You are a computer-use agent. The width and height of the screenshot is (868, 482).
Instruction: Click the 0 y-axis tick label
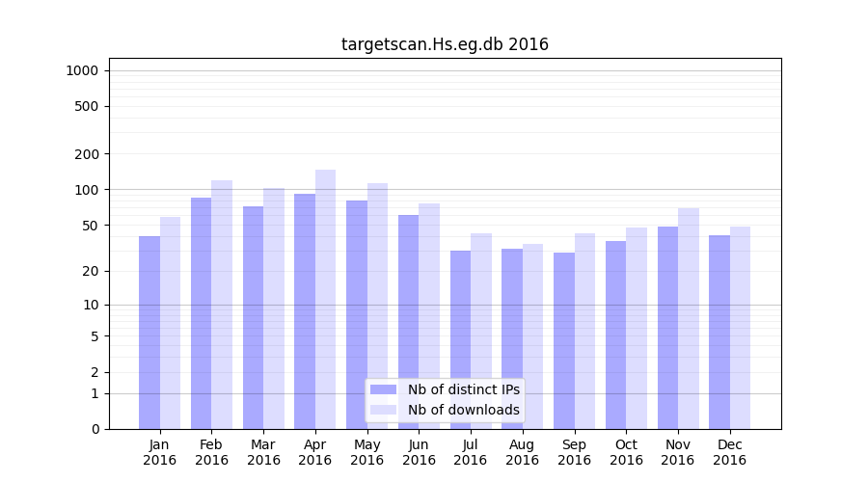pyautogui.click(x=95, y=429)
